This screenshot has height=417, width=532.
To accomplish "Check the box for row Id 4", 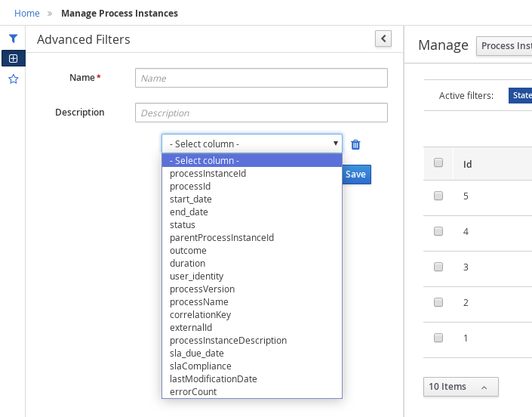I will [x=438, y=231].
